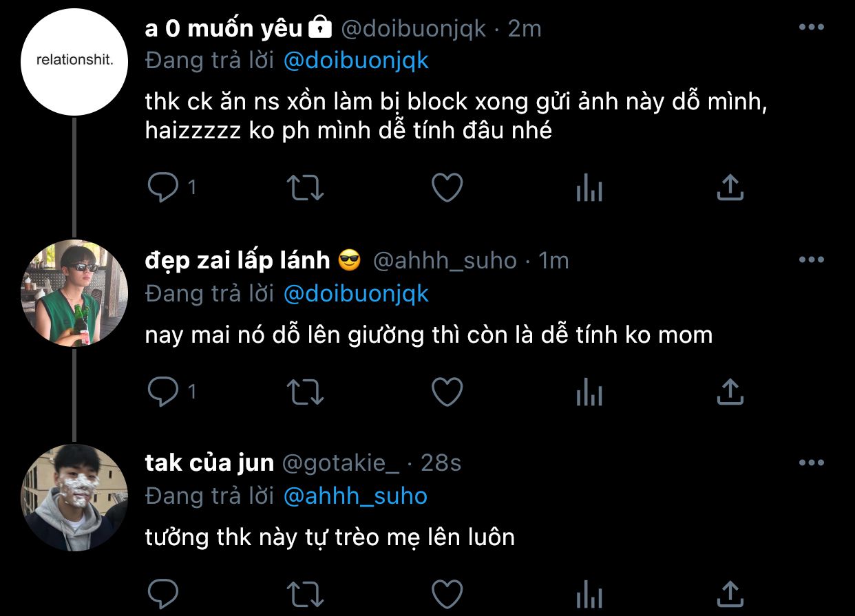The image size is (855, 616).
Task: Open more options for @ahhh_suho's tweet
Action: tap(811, 259)
